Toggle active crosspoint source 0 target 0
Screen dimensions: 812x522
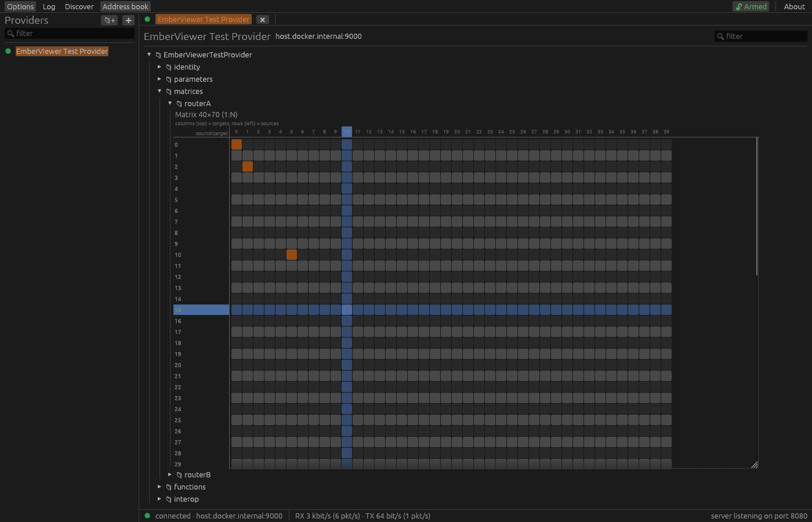point(237,144)
